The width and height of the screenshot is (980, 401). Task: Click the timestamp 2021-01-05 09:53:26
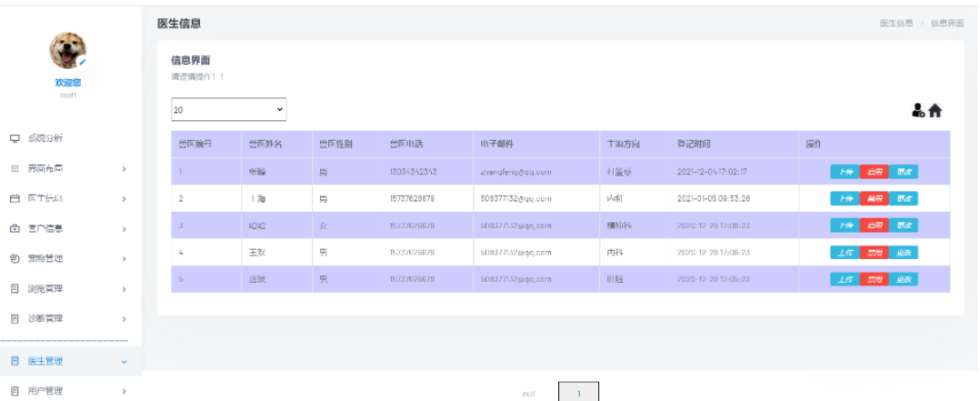click(x=713, y=198)
